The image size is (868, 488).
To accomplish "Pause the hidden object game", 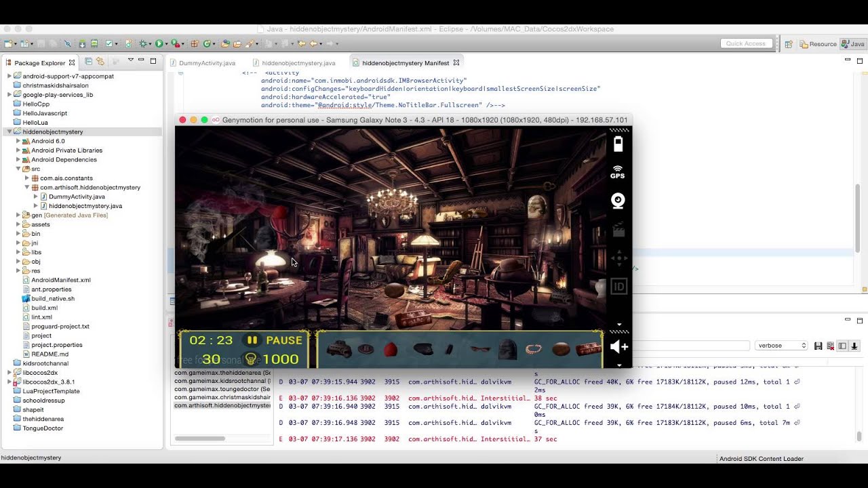I will coord(273,340).
